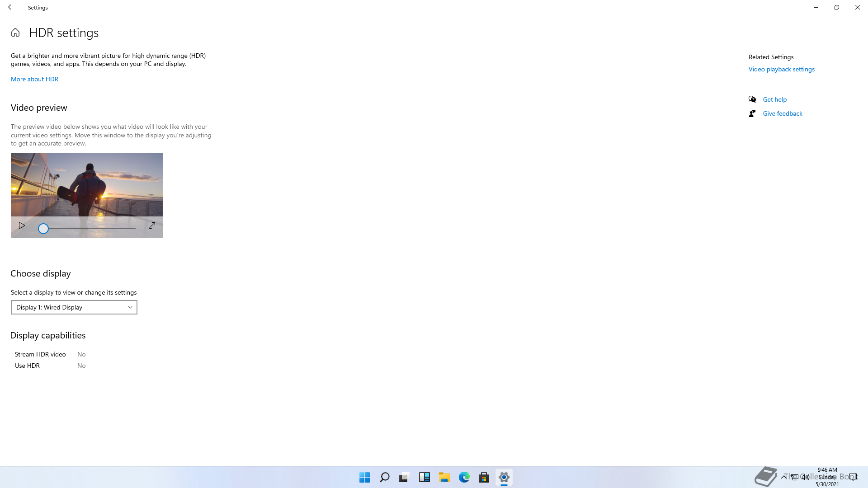Viewport: 868px width, 488px height.
Task: Click the Stream HDR video row label
Action: point(40,354)
